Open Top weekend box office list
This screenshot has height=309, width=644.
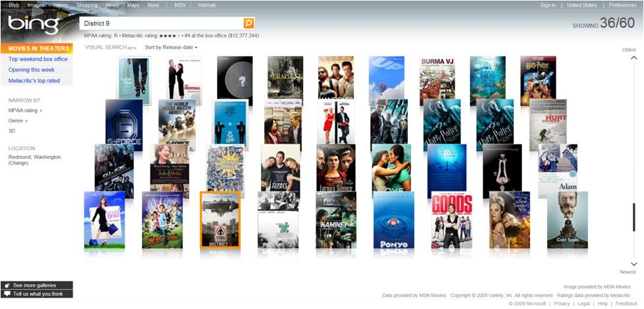tap(38, 59)
